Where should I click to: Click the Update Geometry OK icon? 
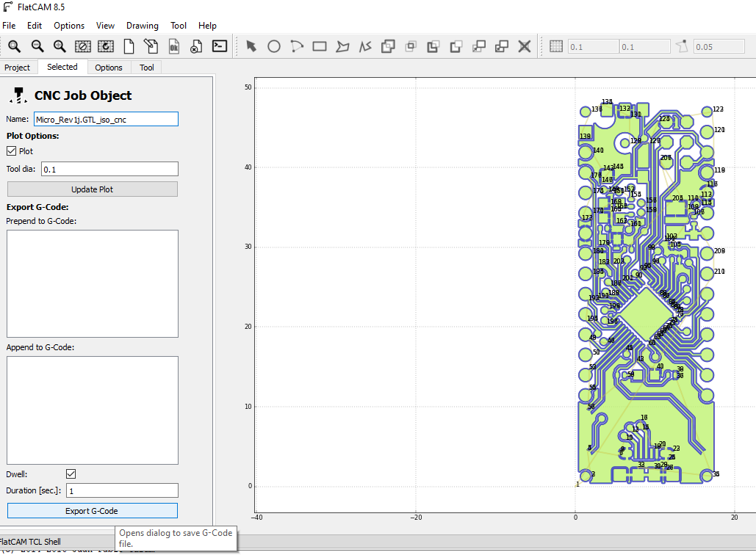coord(174,46)
